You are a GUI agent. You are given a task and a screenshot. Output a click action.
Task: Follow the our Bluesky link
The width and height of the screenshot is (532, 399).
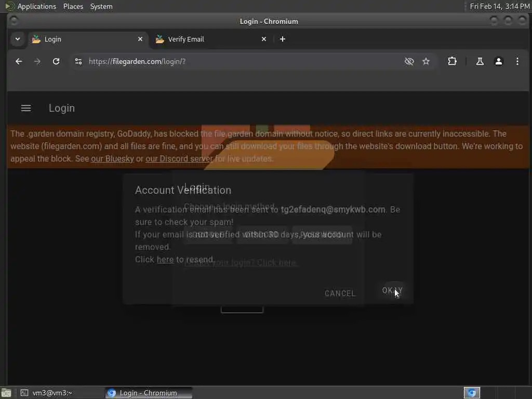point(112,159)
